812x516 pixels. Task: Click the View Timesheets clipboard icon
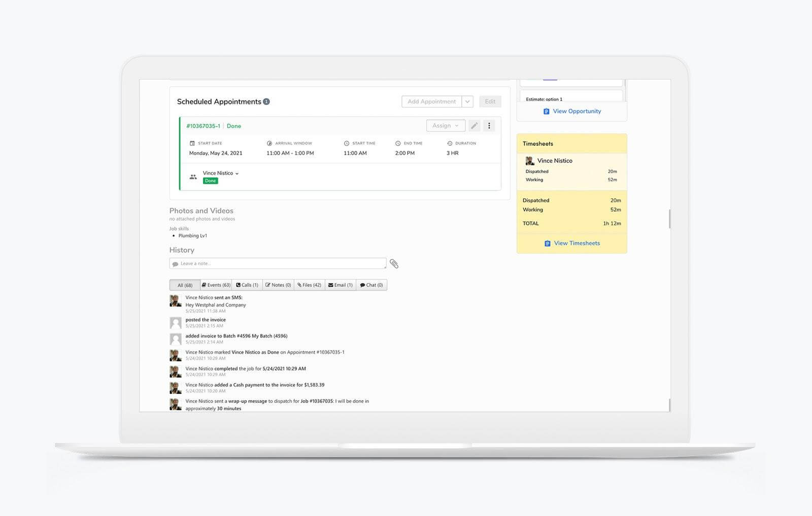coord(547,243)
